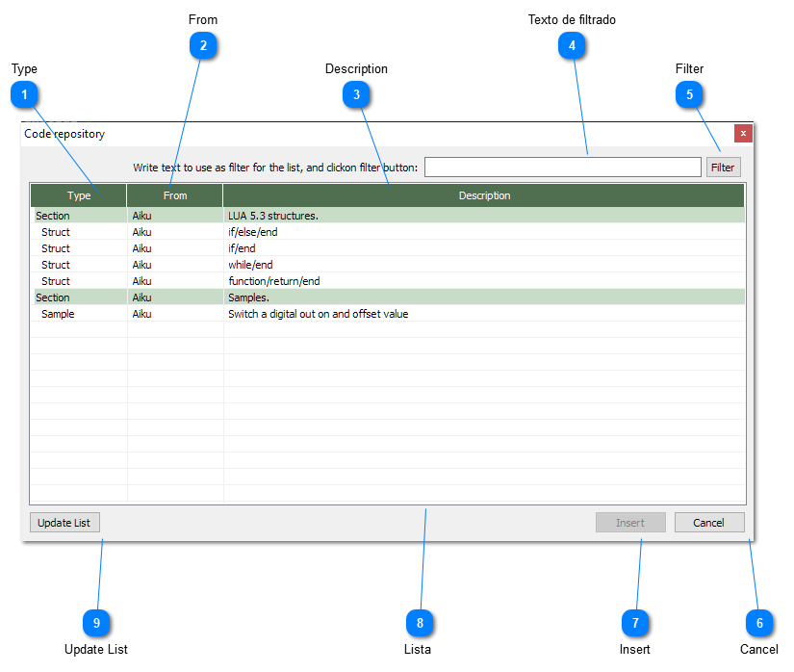
Task: Sort by the Type column header
Action: (x=79, y=195)
